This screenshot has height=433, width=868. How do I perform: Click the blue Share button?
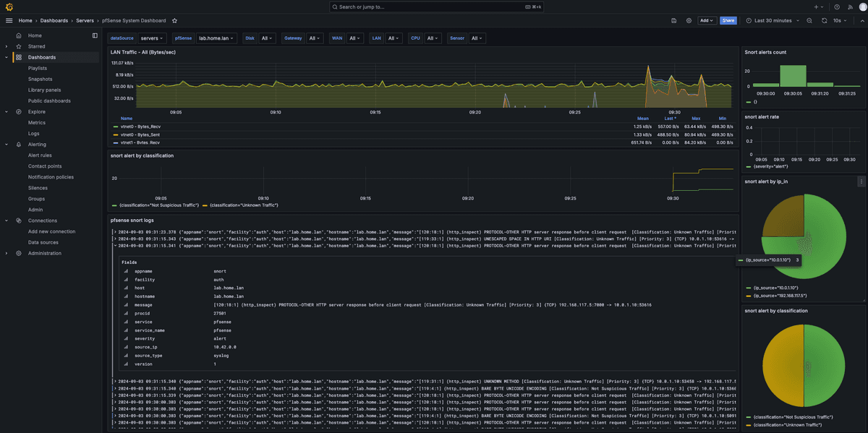[x=728, y=20]
